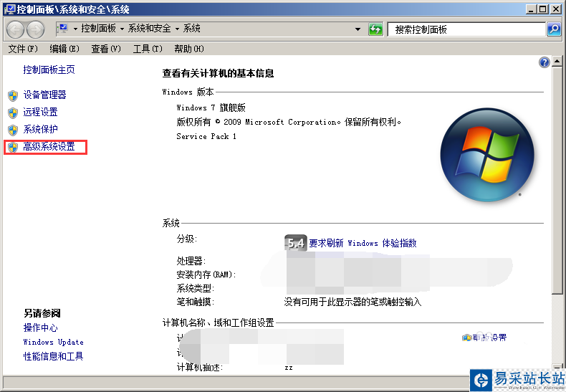Click the Service Pack 1 text
This screenshot has height=392, width=566.
click(x=206, y=136)
